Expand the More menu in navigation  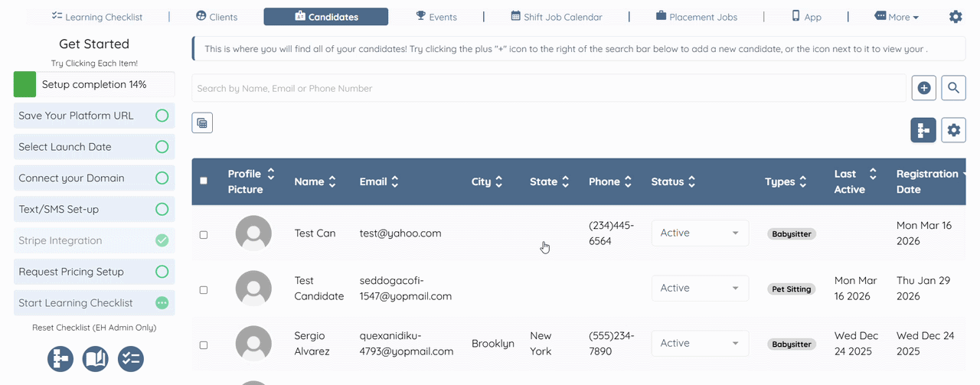point(897,17)
